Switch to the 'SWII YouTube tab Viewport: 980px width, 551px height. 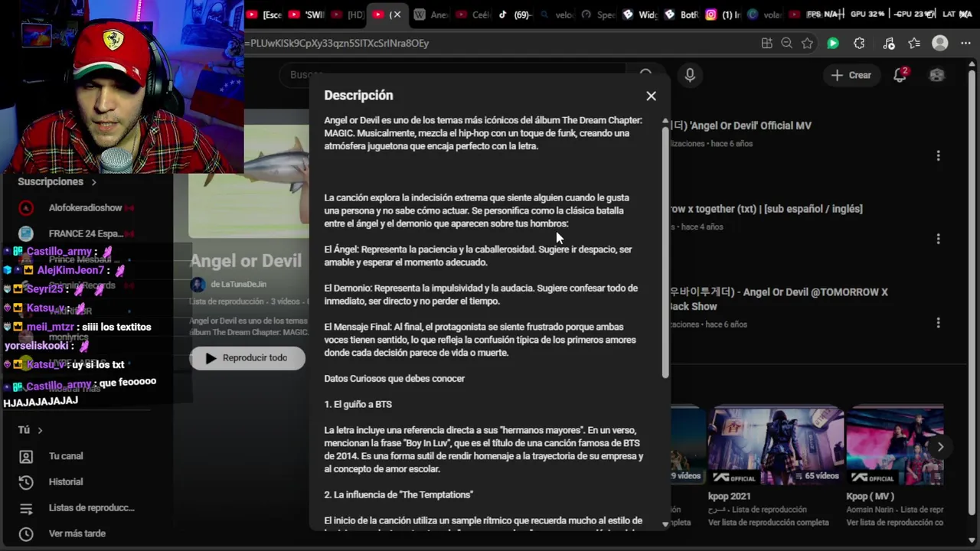306,15
